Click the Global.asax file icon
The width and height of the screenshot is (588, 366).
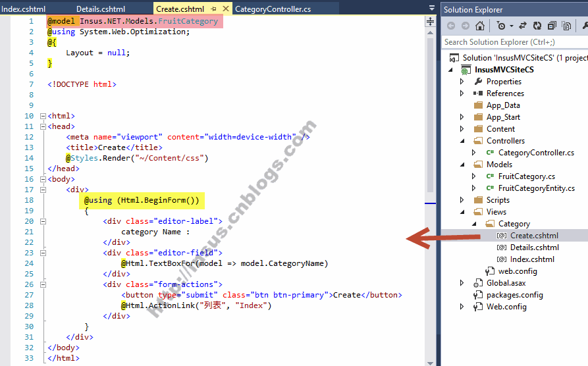[478, 283]
